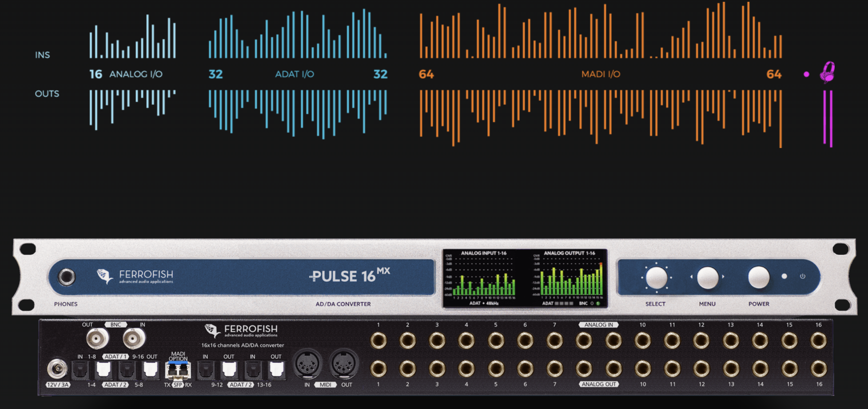
Task: Click the 'SFP' label under the MADI port
Action: pyautogui.click(x=178, y=385)
